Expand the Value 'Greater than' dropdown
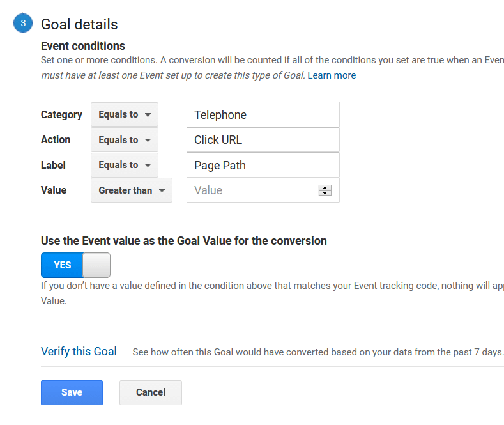The width and height of the screenshot is (504, 425). [x=132, y=190]
